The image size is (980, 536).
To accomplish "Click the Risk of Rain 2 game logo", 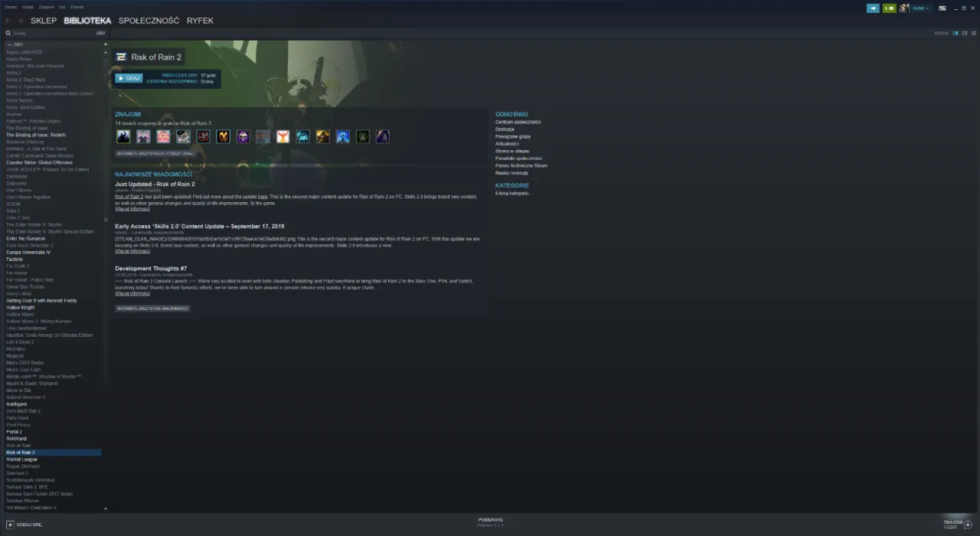I will pyautogui.click(x=121, y=57).
